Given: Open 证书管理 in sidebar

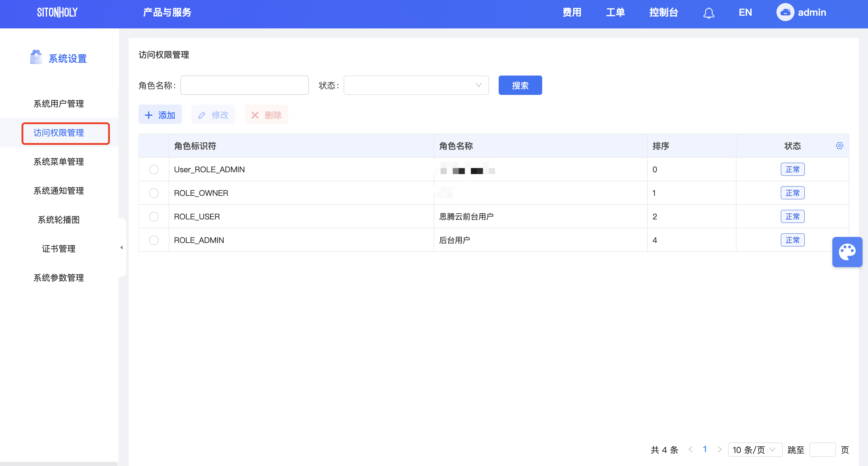Looking at the screenshot, I should [59, 249].
